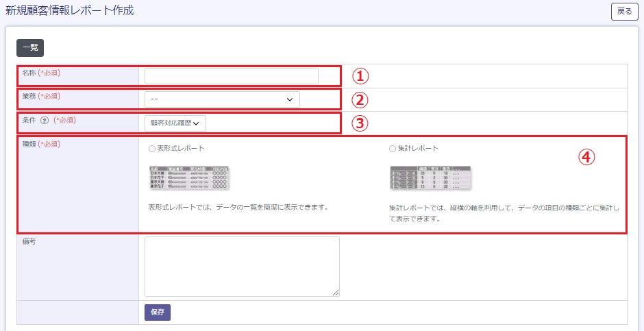This screenshot has width=644, height=331.
Task: Click the 表形式レポート description text
Action: [x=236, y=207]
